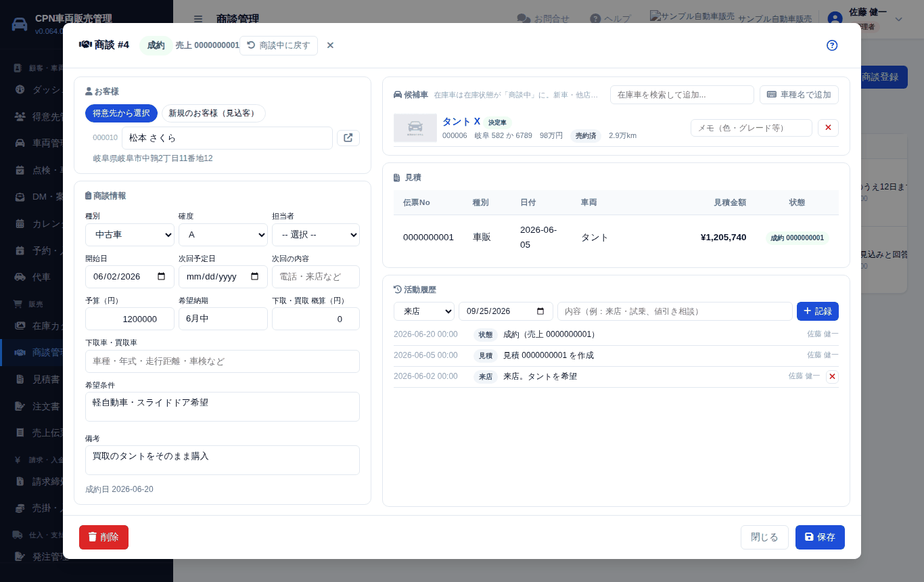Select 得意先から選択 customer mode
This screenshot has width=924, height=582.
click(121, 113)
